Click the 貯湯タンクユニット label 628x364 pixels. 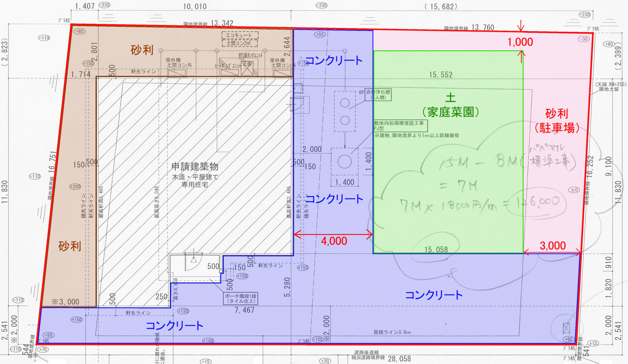pyautogui.click(x=250, y=55)
